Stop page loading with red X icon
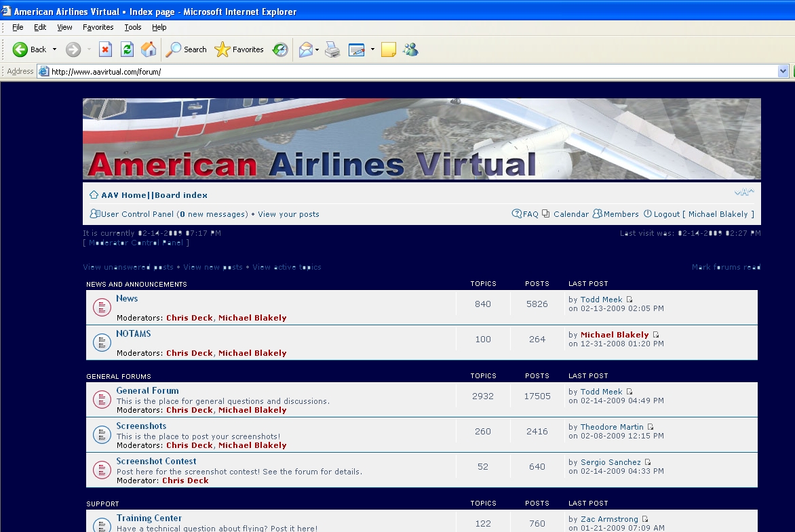The height and width of the screenshot is (532, 795). click(x=105, y=49)
